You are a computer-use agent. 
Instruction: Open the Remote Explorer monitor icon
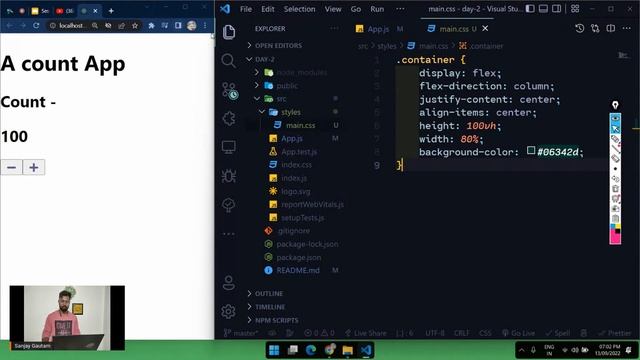[x=229, y=147]
